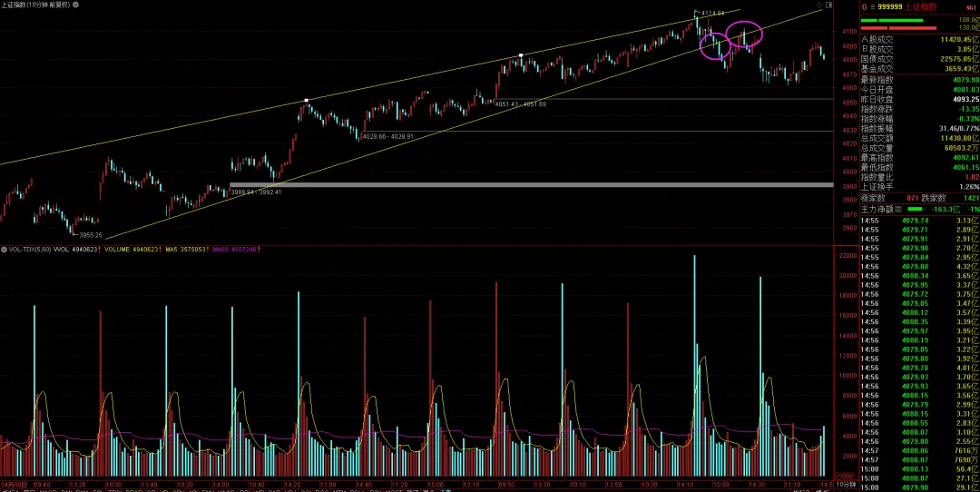Click the 10分钟 period label at axis end
The height and width of the screenshot is (492, 980).
(x=846, y=485)
